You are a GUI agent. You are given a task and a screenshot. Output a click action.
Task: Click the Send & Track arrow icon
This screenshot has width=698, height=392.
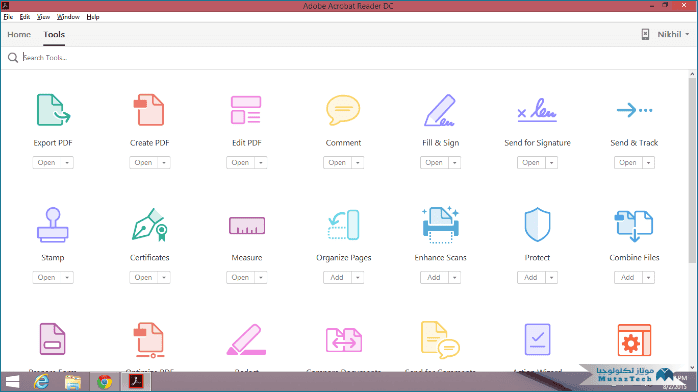click(634, 110)
